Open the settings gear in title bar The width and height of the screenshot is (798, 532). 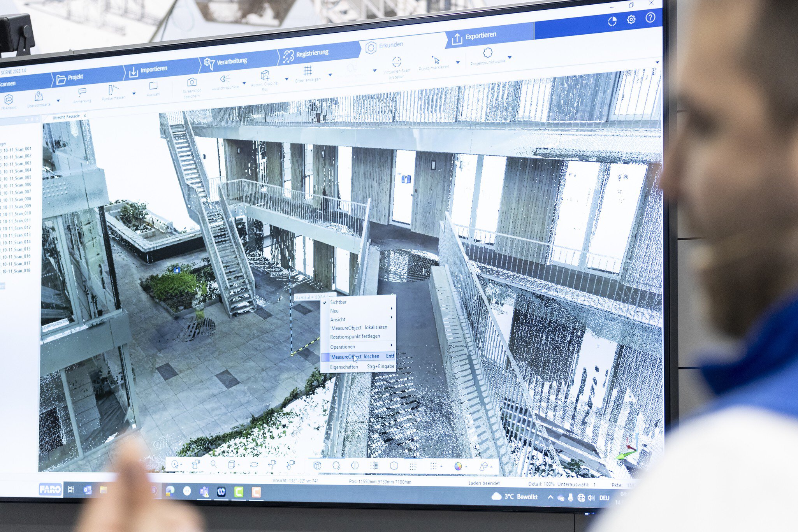(x=631, y=19)
